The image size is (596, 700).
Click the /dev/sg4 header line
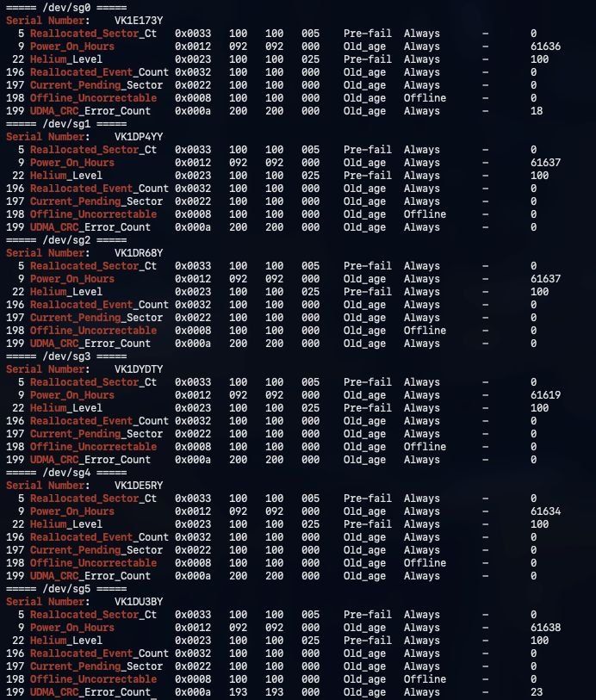66,473
